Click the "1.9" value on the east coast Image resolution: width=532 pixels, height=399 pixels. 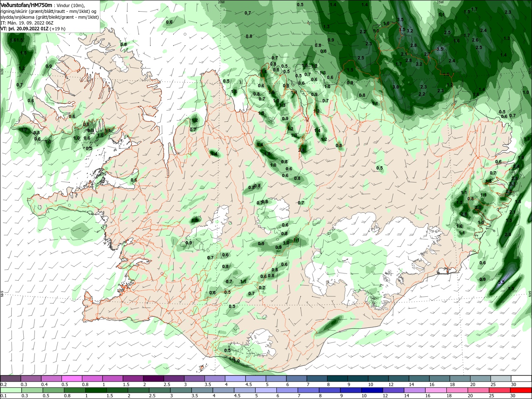tap(521, 158)
